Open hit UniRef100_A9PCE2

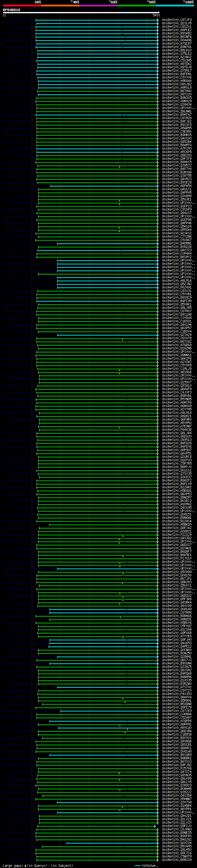pos(177,30)
